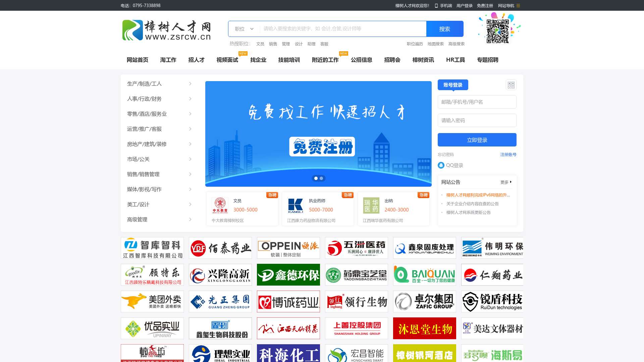Screen dimensions: 644x362
Task: Open 卓尔集团 ZAFIC GROUP logo
Action: point(425,302)
